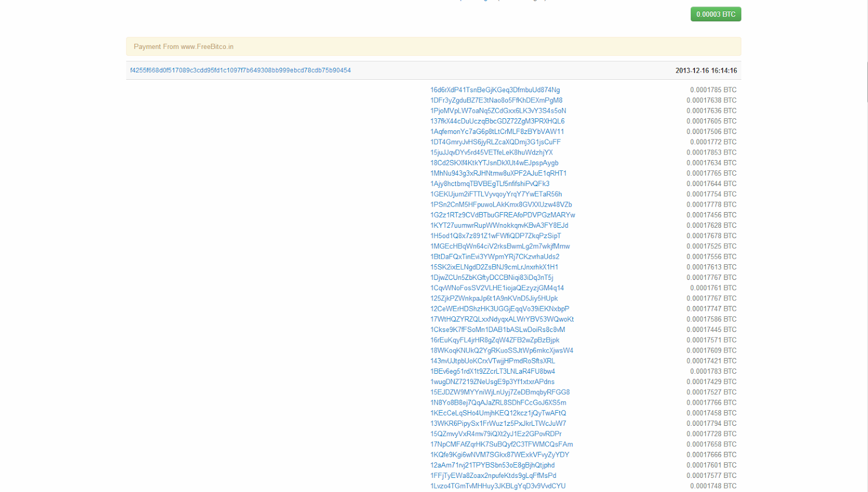Image resolution: width=868 pixels, height=492 pixels.
Task: Open address 1GEKUjum2iFTTLVyvqoyYrqY7YwETaR56h
Action: coord(496,194)
